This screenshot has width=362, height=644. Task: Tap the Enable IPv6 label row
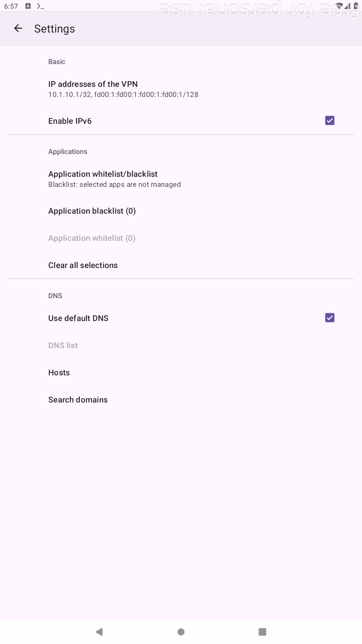[70, 121]
